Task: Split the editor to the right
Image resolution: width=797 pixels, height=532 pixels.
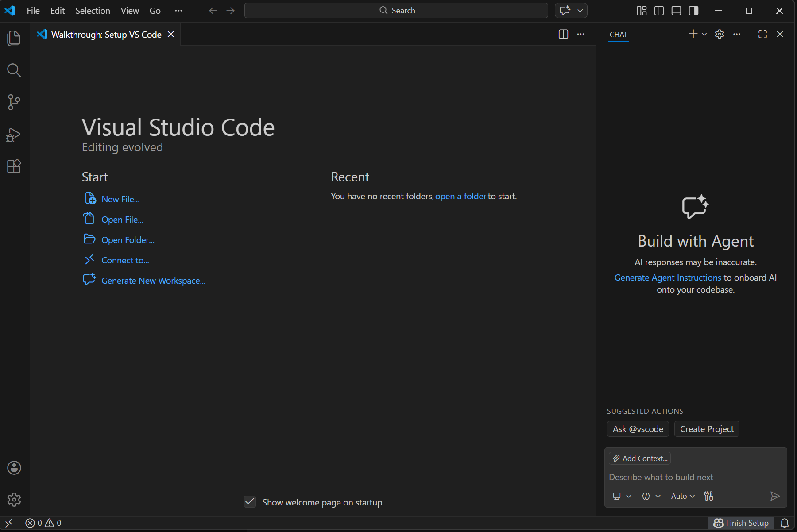Action: 563,34
